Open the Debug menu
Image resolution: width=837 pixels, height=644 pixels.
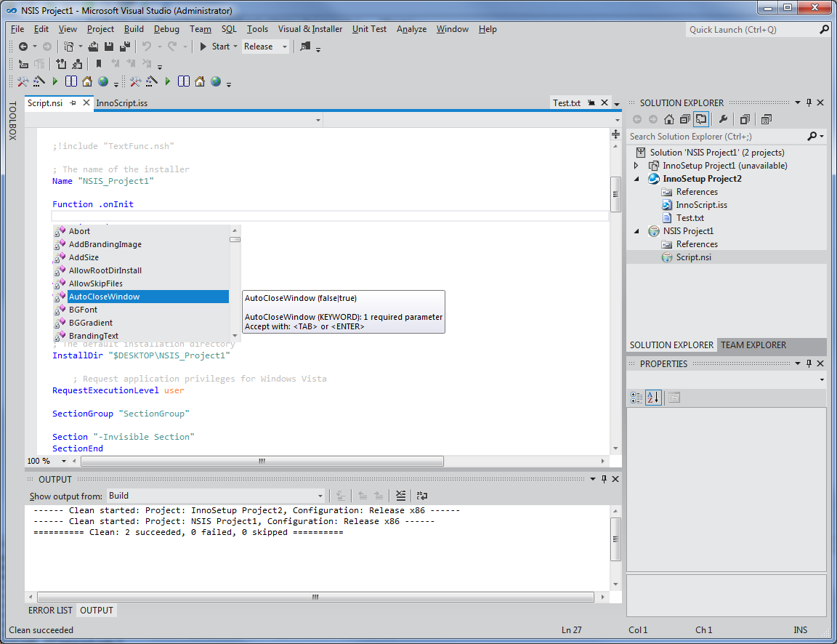coord(166,29)
